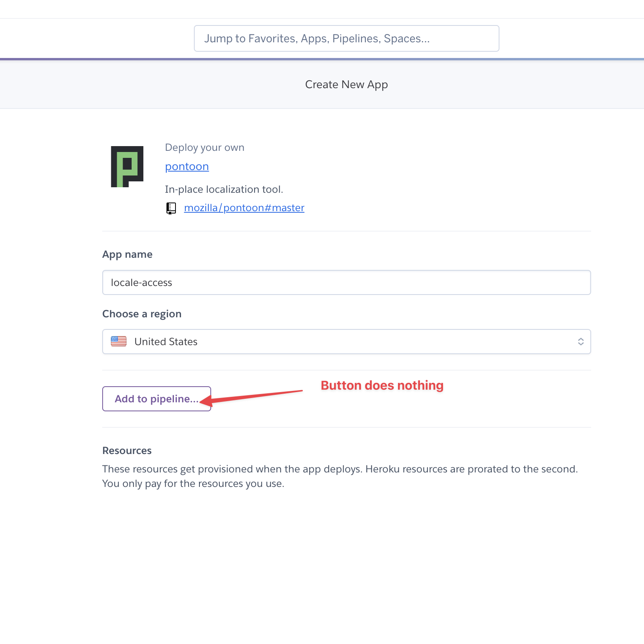Viewport: 644px width, 644px height.
Task: Click the Create New App heading
Action: click(346, 85)
